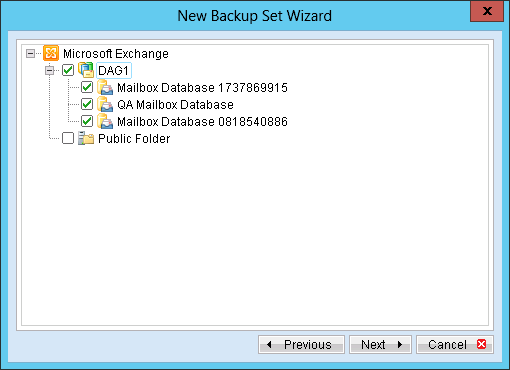
Task: Click the Microsoft Exchange orange icon
Action: (51, 53)
